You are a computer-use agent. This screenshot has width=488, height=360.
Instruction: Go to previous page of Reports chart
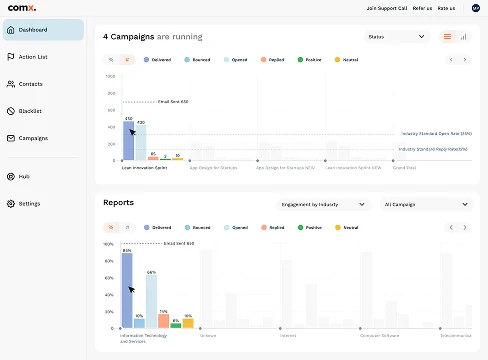pyautogui.click(x=451, y=227)
